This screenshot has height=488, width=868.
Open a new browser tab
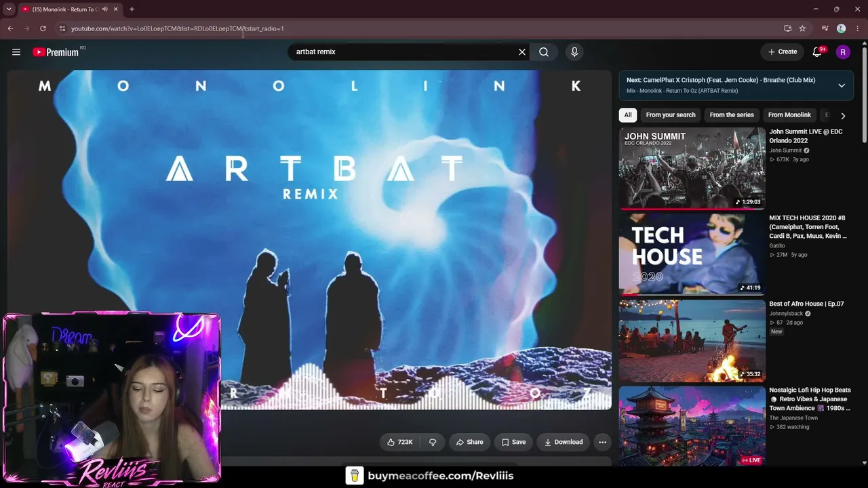coord(132,9)
